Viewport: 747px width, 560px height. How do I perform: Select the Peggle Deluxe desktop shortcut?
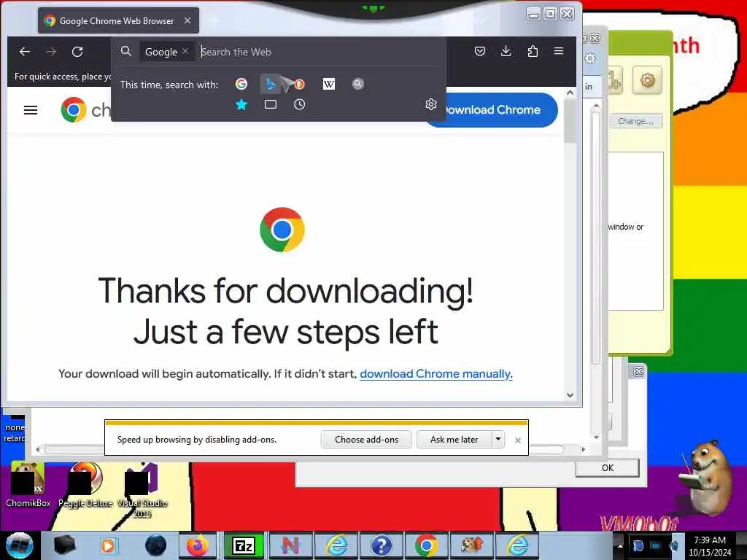coord(86,485)
